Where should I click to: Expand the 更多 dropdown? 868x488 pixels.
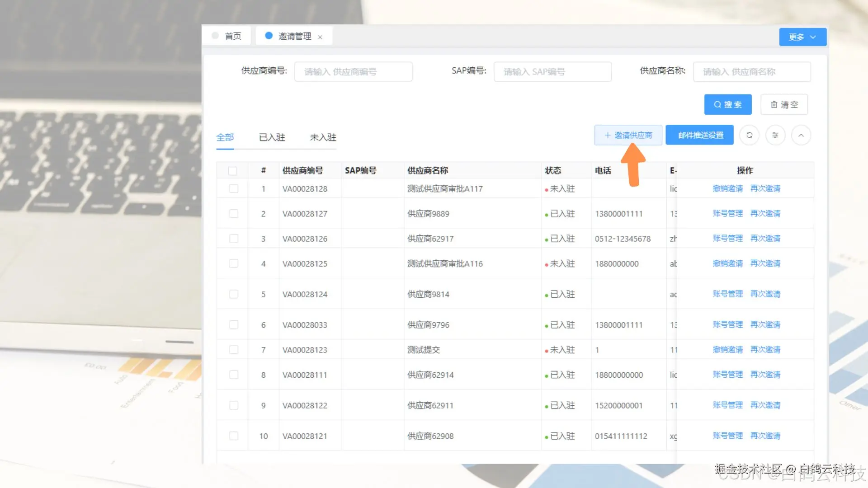802,37
